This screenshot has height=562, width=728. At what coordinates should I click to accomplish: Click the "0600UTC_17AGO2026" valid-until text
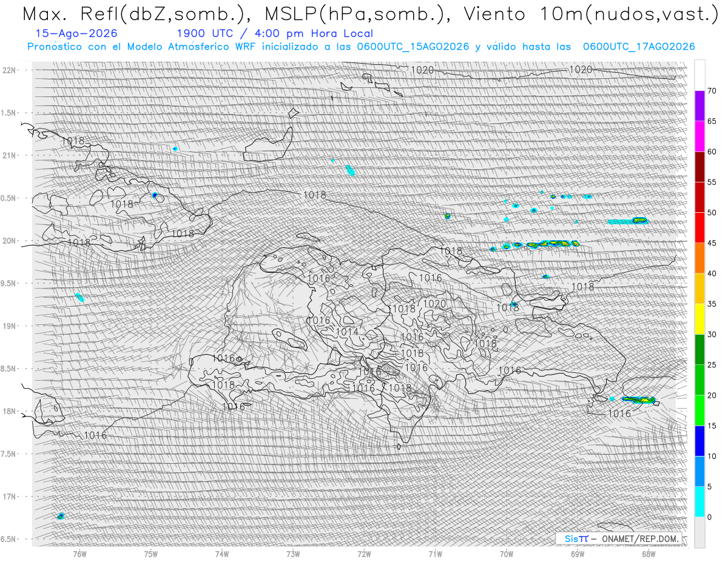coord(639,47)
